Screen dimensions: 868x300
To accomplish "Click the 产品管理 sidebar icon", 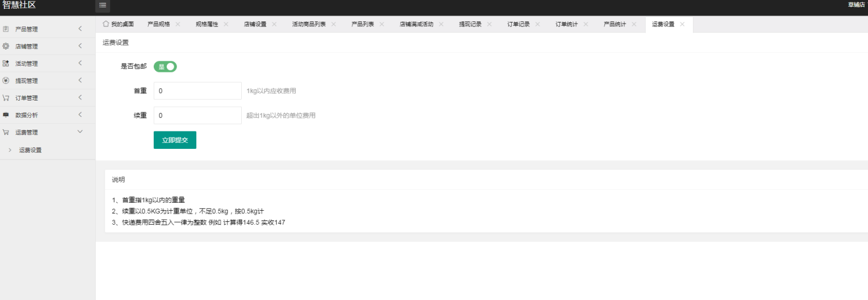I will (x=6, y=29).
